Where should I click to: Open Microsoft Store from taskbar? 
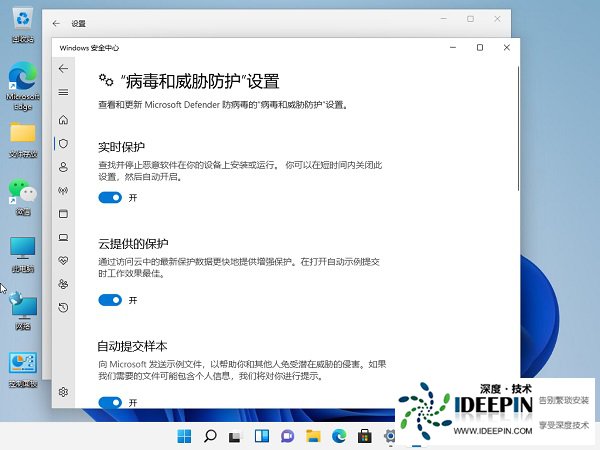click(365, 436)
